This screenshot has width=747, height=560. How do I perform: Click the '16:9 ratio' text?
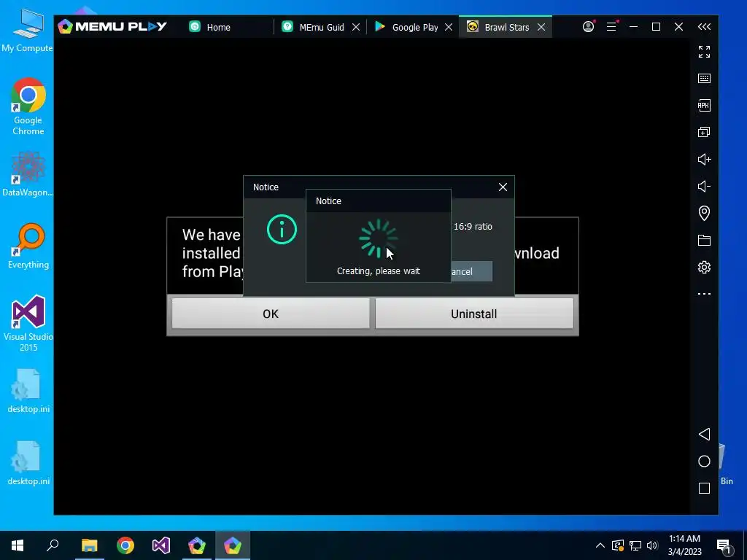tap(473, 227)
